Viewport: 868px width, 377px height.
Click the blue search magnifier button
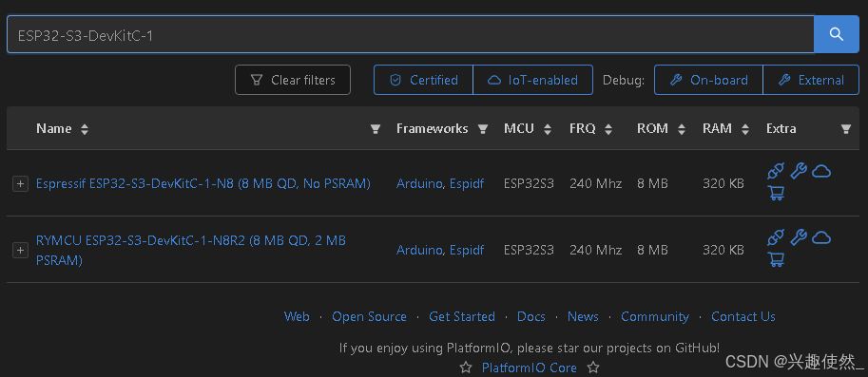click(836, 34)
